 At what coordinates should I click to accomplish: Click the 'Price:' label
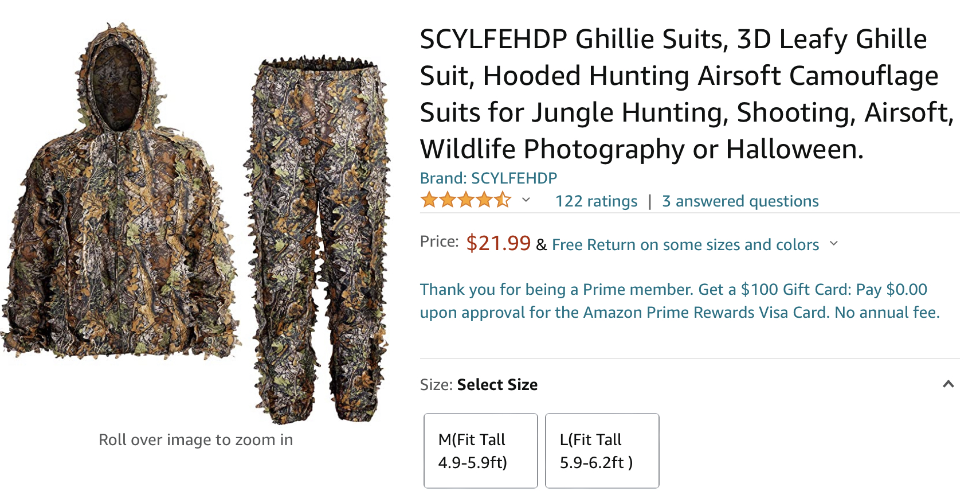tap(439, 241)
